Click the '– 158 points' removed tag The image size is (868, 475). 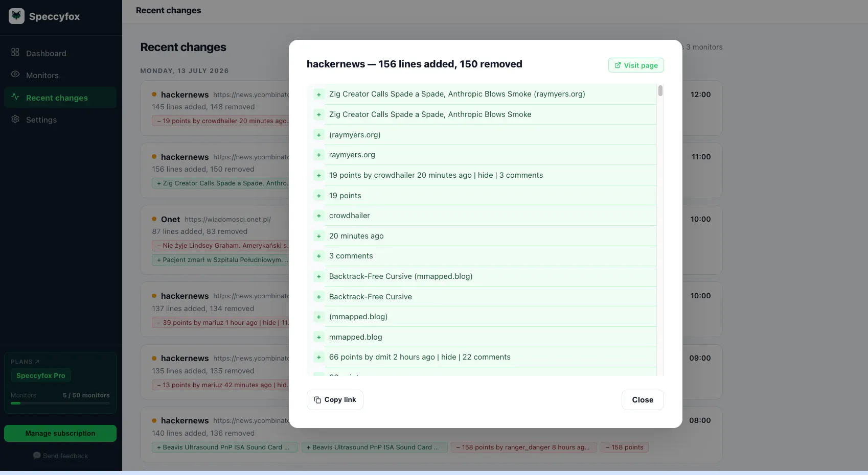pyautogui.click(x=625, y=447)
